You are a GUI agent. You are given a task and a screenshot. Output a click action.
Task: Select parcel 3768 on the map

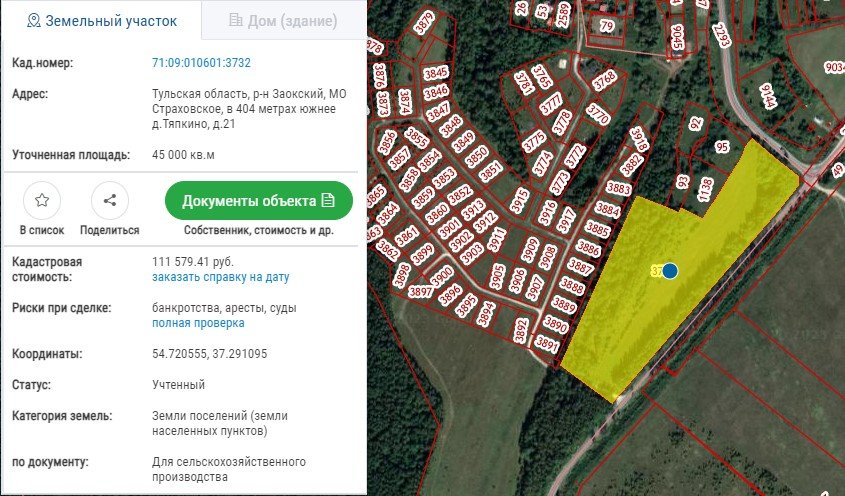(x=604, y=80)
